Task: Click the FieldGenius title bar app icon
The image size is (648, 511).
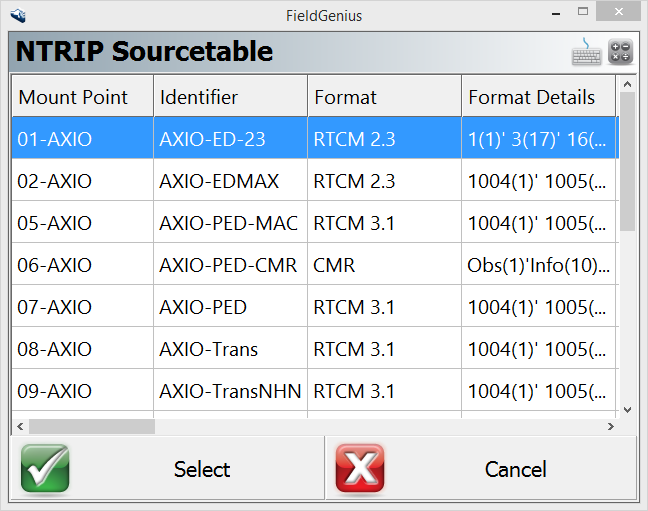Action: (x=18, y=15)
